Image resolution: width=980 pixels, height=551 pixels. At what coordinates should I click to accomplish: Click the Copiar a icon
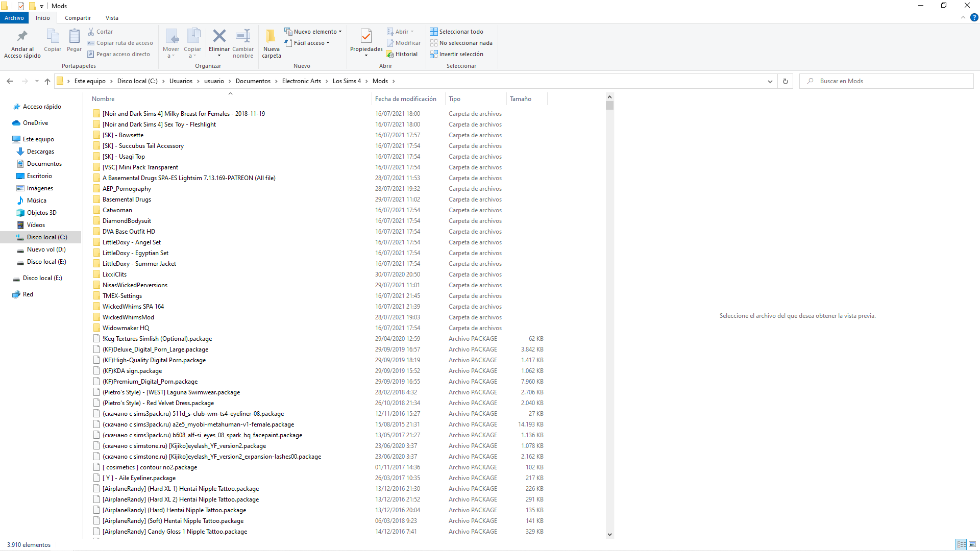pos(193,36)
